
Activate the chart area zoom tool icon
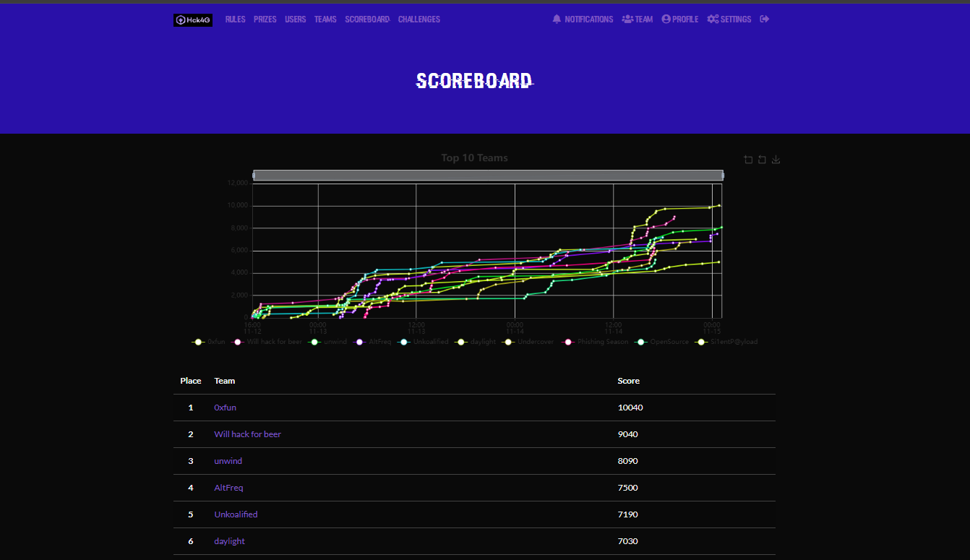(x=748, y=160)
